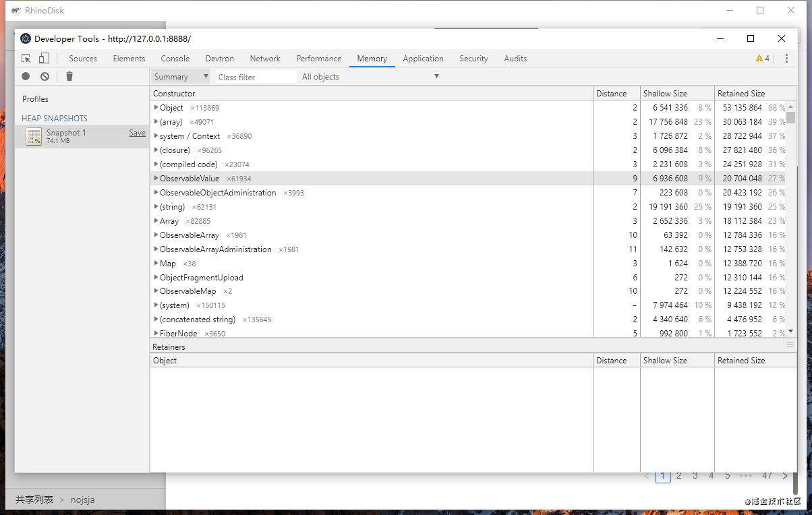Sort by the Constructor column header
Image resolution: width=812 pixels, height=515 pixels.
pyautogui.click(x=371, y=93)
